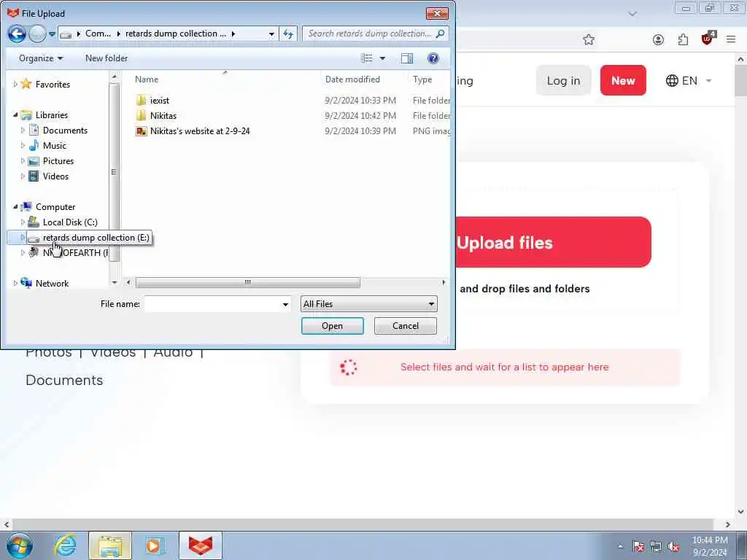Show hidden tray icons arrow

pos(620,546)
